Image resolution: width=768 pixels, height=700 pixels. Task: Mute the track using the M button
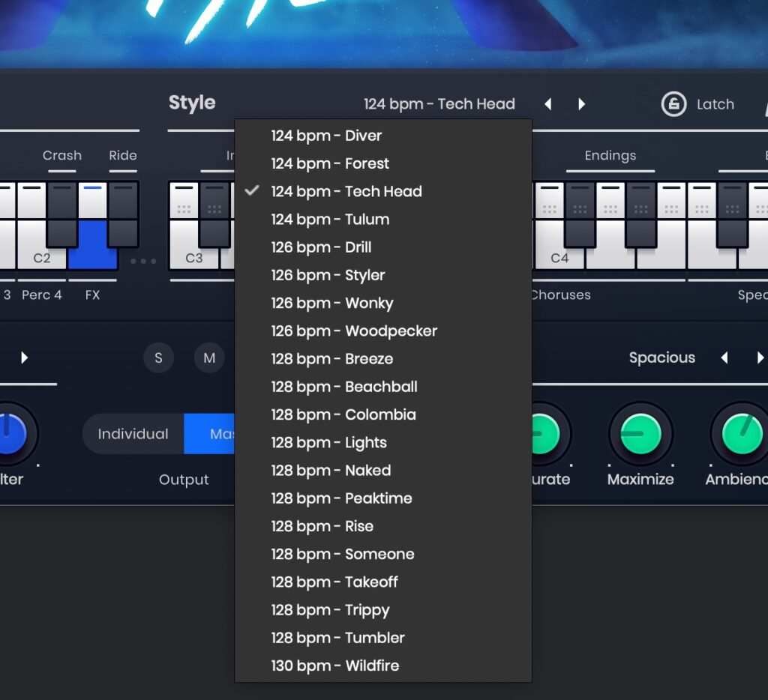pos(208,358)
